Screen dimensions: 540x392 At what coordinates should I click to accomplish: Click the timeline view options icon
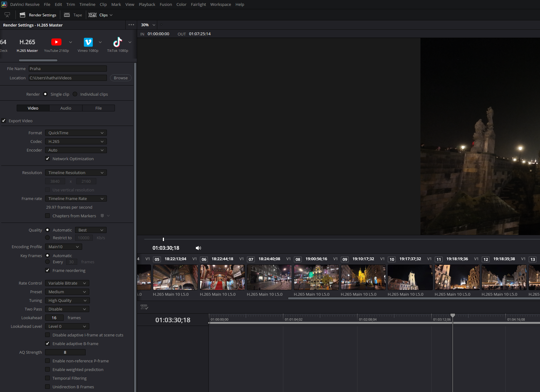point(144,307)
